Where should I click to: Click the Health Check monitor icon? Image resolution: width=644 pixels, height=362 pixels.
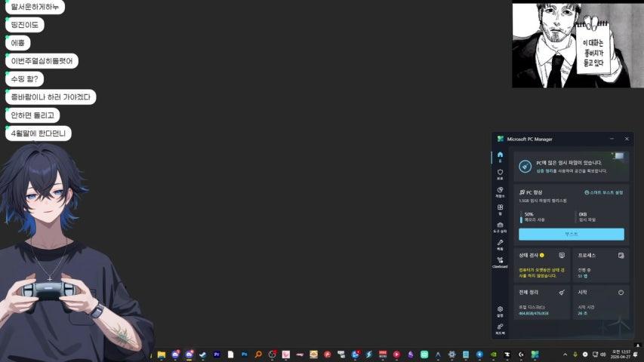tap(562, 256)
